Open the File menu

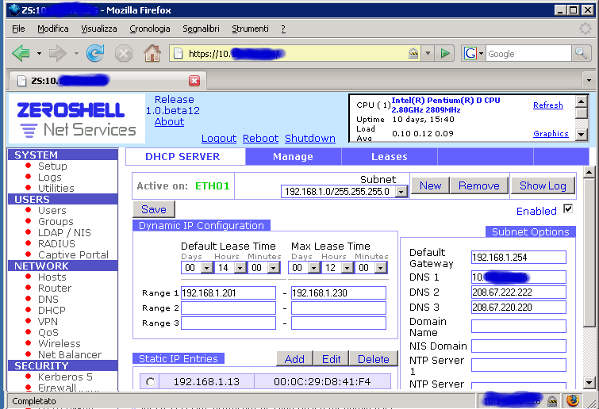pos(18,29)
